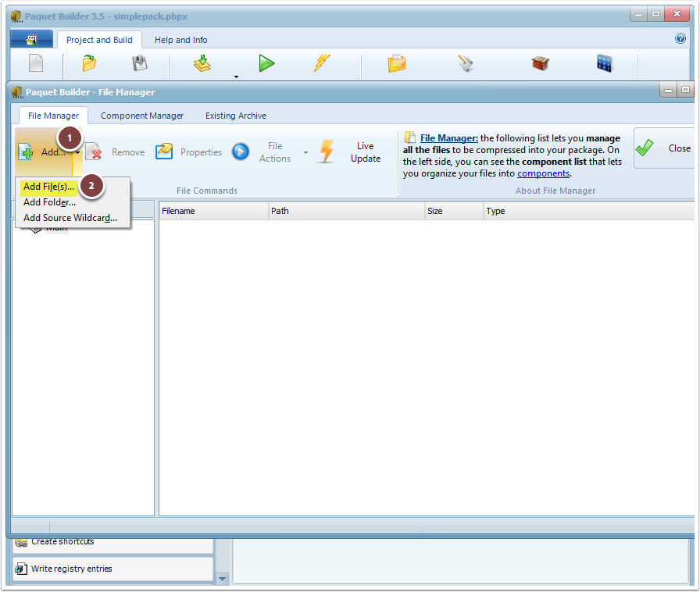Image resolution: width=700 pixels, height=592 pixels.
Task: Maximize the File Manager window
Action: tap(685, 91)
